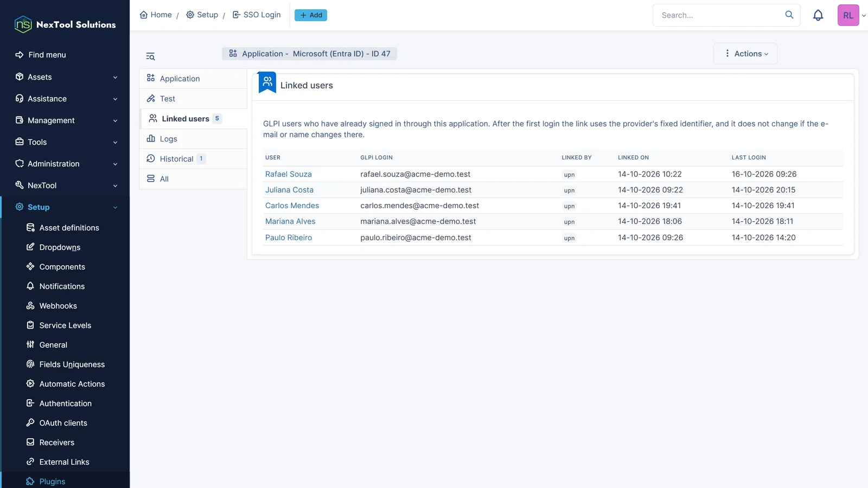Open the Historical tab
This screenshot has height=488, width=868.
coord(193,159)
